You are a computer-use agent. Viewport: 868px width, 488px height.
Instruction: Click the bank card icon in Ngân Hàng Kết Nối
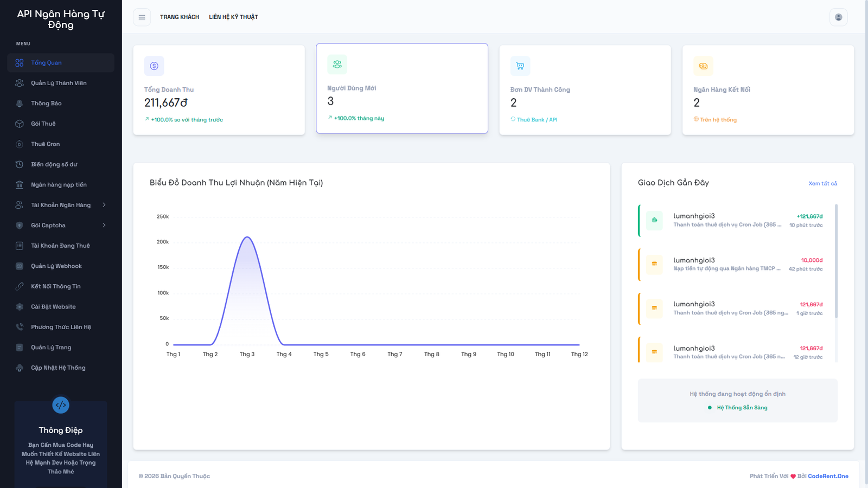pos(703,66)
